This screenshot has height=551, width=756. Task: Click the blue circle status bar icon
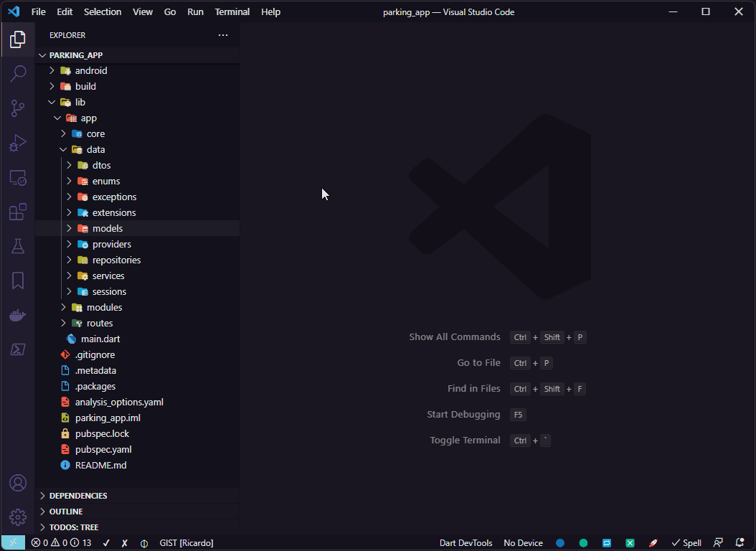pos(560,543)
